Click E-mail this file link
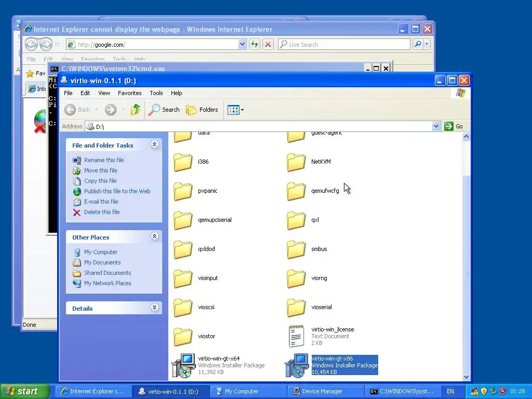Viewport: 532px width, 399px height. click(101, 202)
